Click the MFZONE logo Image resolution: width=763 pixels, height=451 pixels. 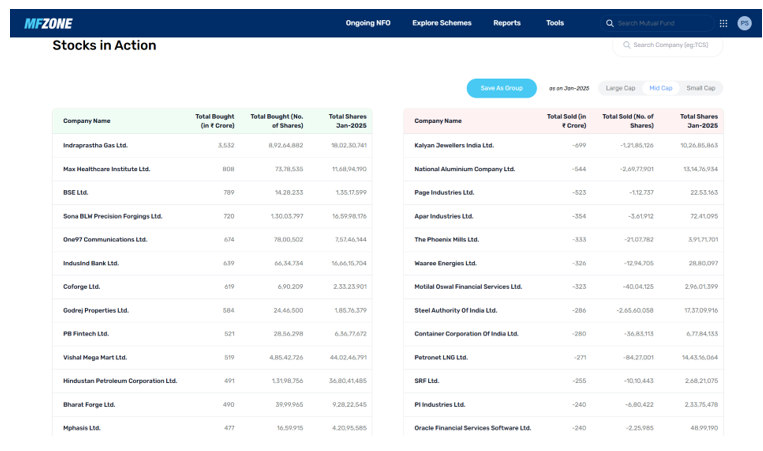coord(48,23)
